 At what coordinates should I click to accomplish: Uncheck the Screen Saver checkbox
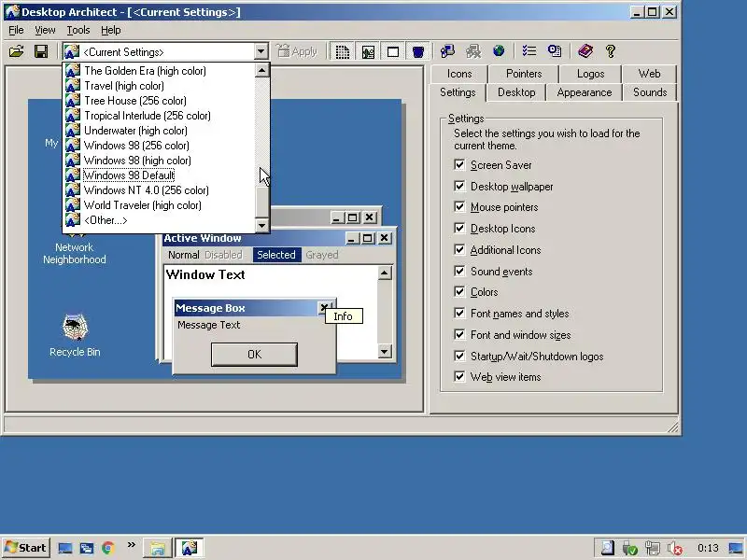coord(459,165)
